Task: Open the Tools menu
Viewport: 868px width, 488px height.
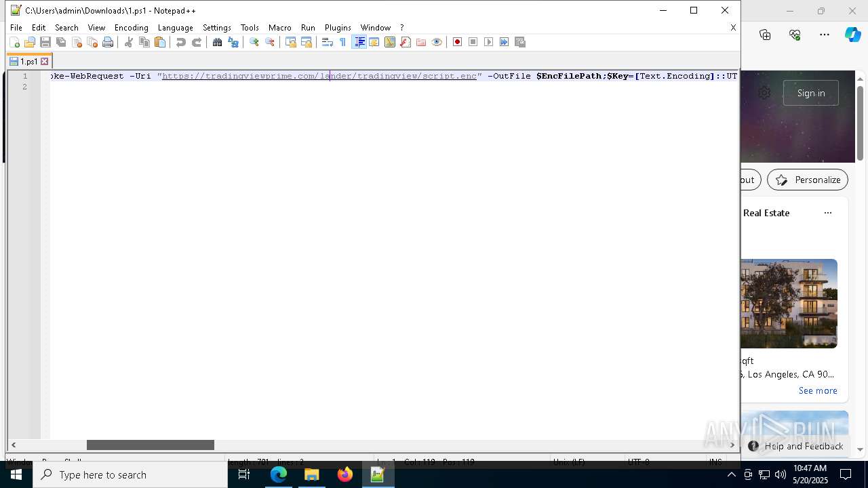Action: click(x=250, y=28)
